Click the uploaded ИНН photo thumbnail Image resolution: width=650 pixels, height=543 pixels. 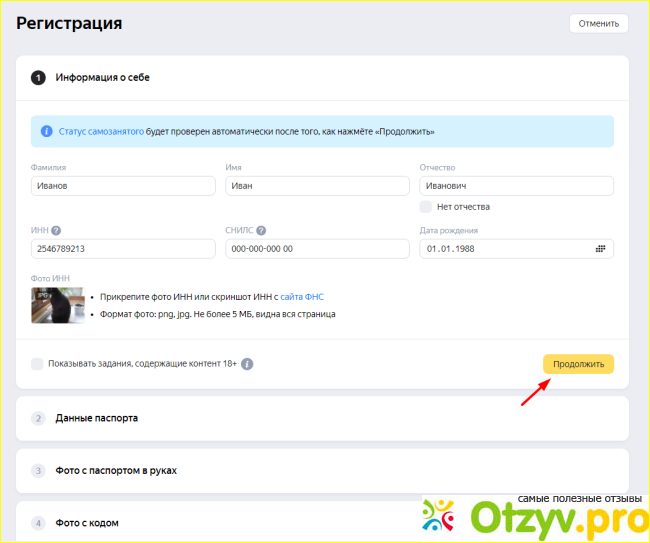point(57,305)
